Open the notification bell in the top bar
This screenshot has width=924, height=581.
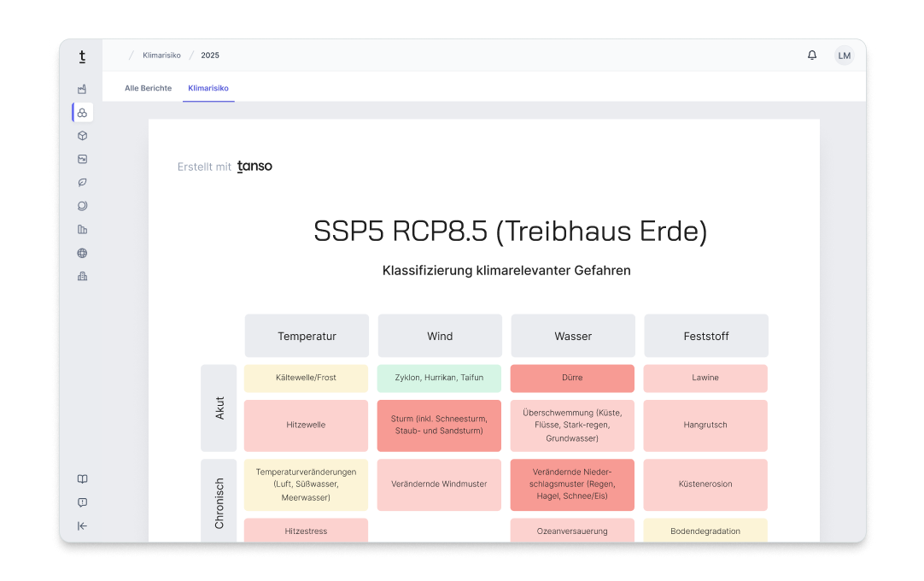811,55
